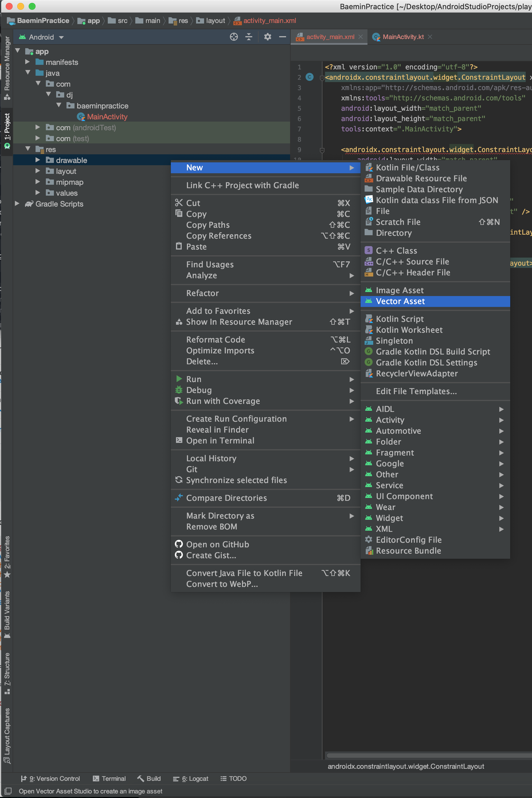
Task: Select Drawable Resource File
Action: coord(435,178)
